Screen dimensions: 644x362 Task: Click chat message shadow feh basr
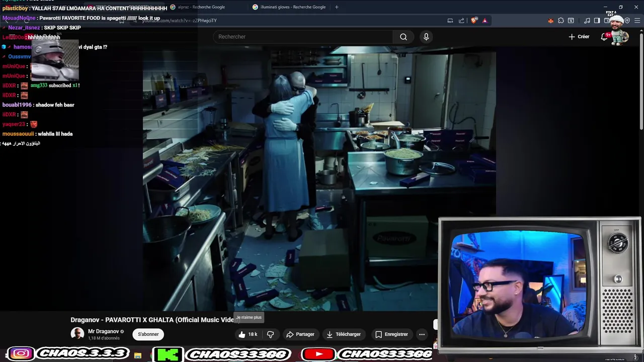pos(55,105)
